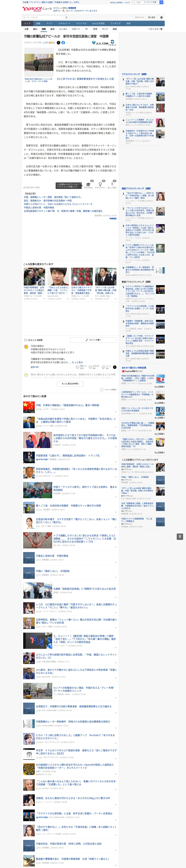Open the 【ひと目でわかる】実弾射撃演習 map link
The image size is (186, 868).
(85, 79)
